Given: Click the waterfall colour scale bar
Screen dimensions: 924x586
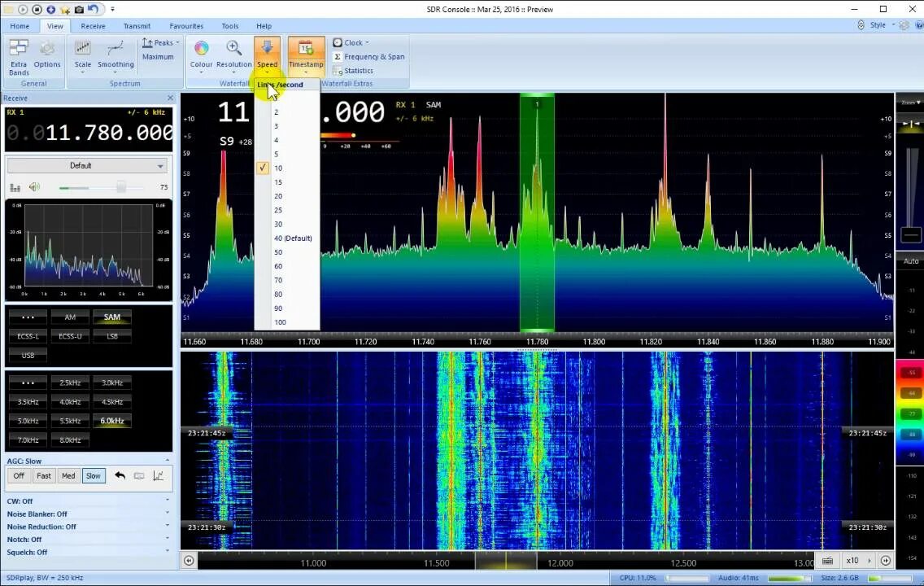Looking at the screenshot, I should tap(910, 413).
